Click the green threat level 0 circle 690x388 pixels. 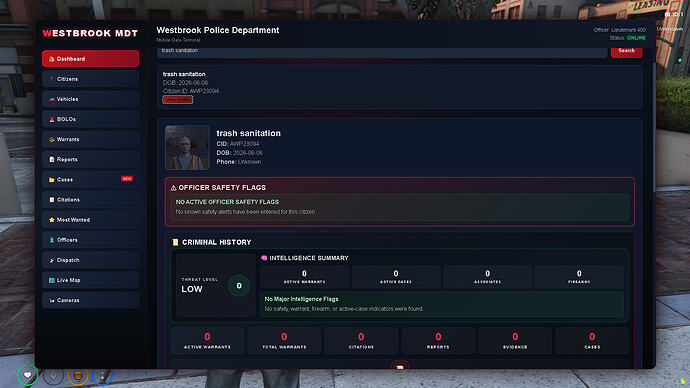[x=239, y=286]
